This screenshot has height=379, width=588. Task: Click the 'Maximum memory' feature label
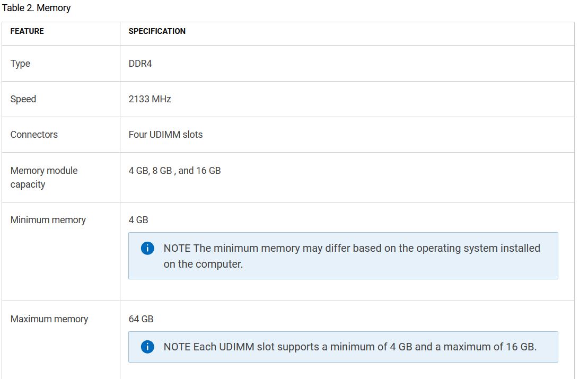(x=49, y=319)
